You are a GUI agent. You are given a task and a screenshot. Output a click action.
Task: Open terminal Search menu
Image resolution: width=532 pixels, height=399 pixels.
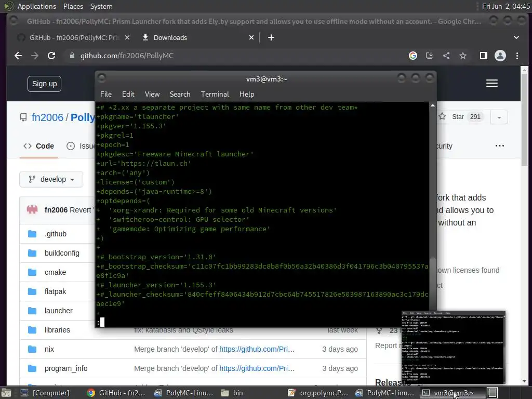[x=180, y=95]
